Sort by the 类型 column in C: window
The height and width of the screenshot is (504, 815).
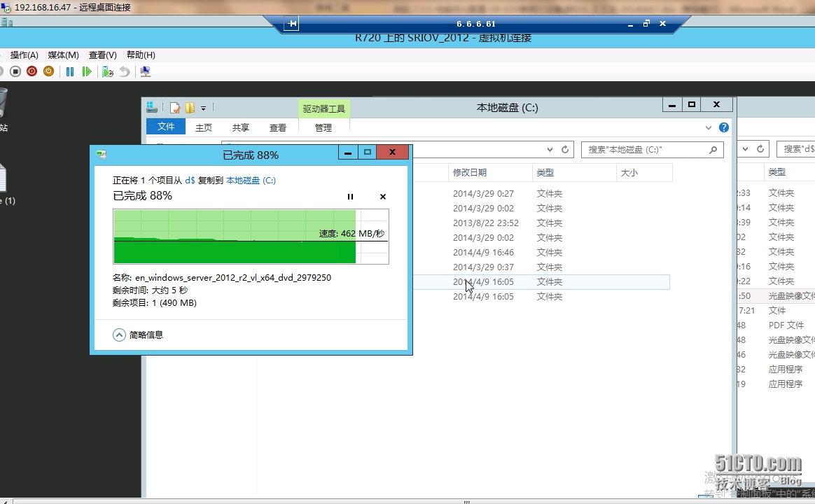click(x=574, y=172)
